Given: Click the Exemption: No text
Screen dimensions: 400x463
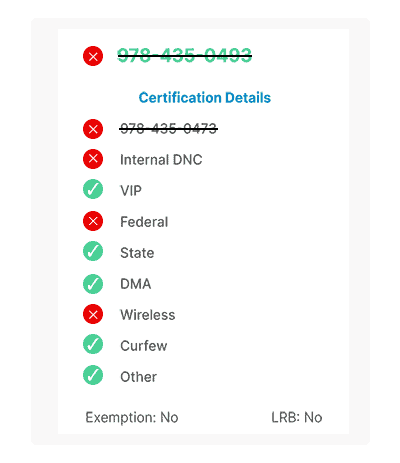Looking at the screenshot, I should (132, 417).
